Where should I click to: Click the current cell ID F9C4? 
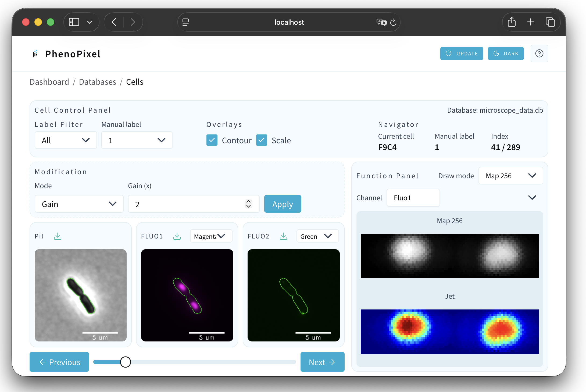(x=387, y=147)
